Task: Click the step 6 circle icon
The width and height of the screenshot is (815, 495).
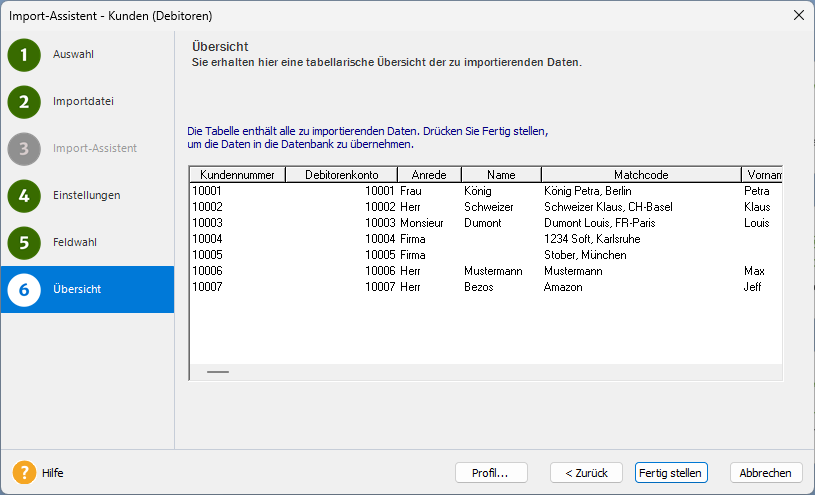Action: (24, 290)
